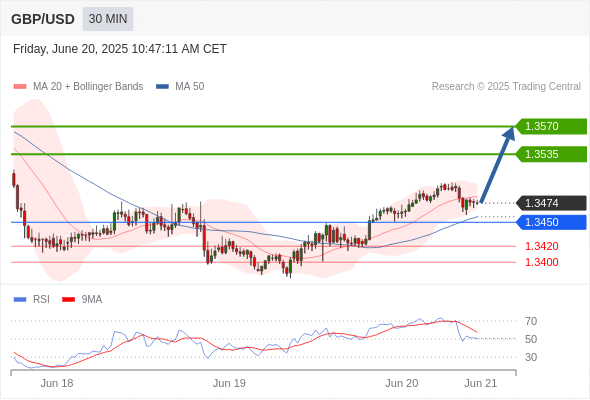Click the Jun 18 date axis label
The height and width of the screenshot is (400, 590).
point(57,383)
